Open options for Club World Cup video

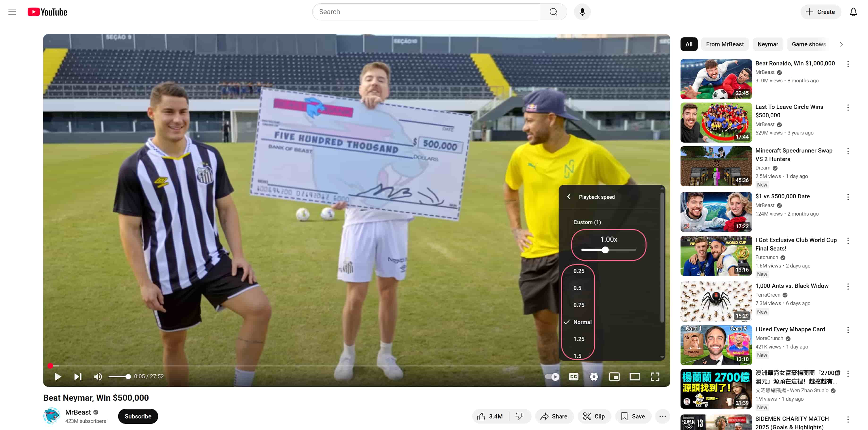click(x=848, y=241)
